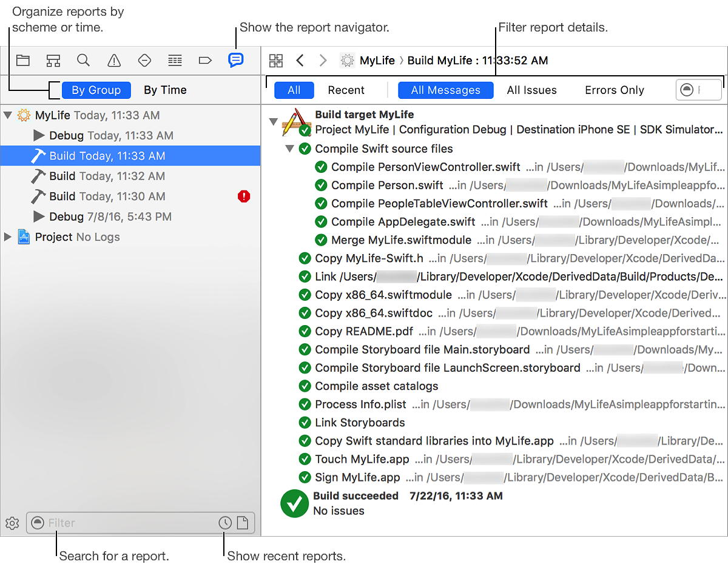
Task: Expand the Project No Logs group
Action: click(7, 237)
